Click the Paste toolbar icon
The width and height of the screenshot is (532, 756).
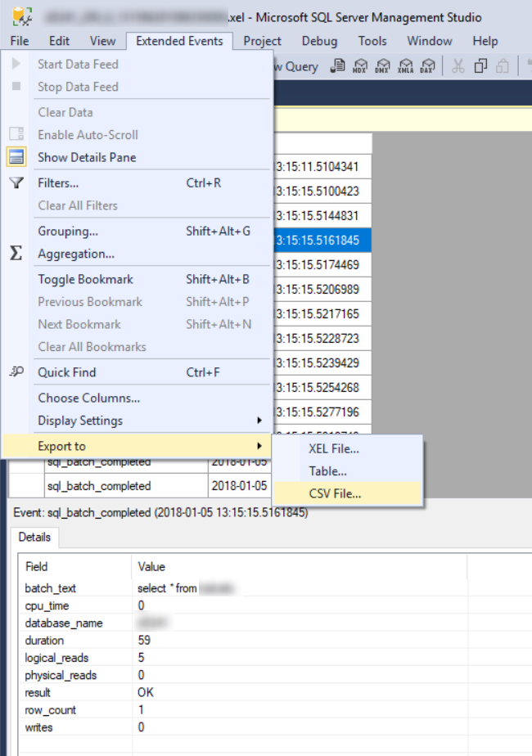502,65
